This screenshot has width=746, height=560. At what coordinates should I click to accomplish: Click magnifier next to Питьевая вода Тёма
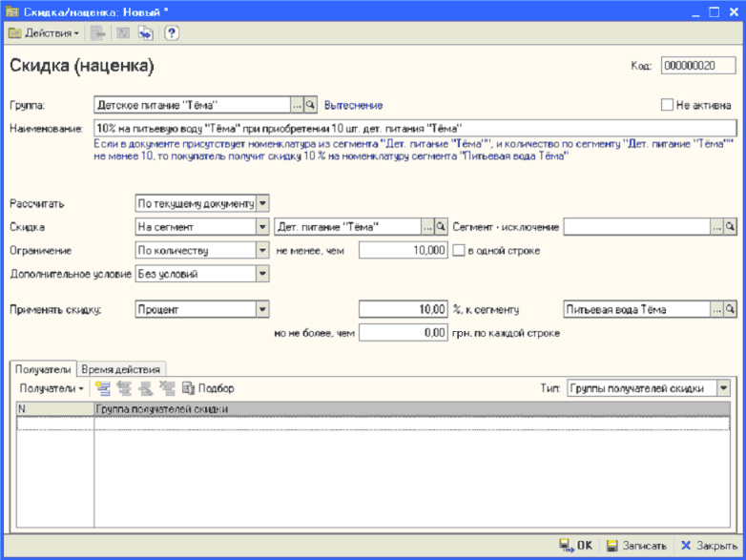click(x=730, y=309)
